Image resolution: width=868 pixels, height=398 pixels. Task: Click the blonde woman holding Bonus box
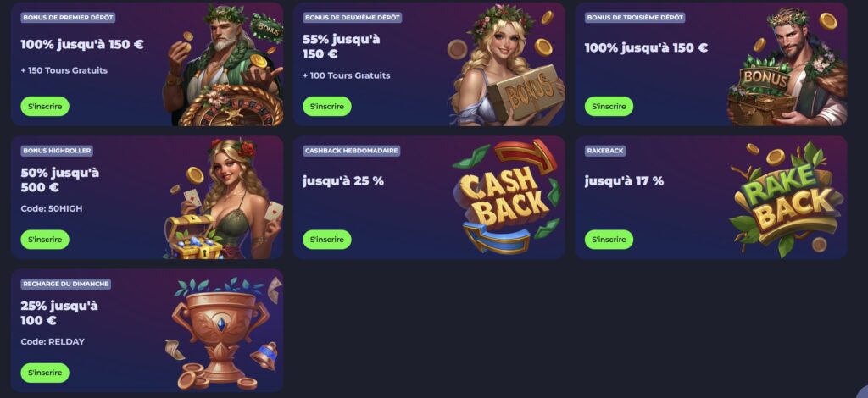coord(505,64)
